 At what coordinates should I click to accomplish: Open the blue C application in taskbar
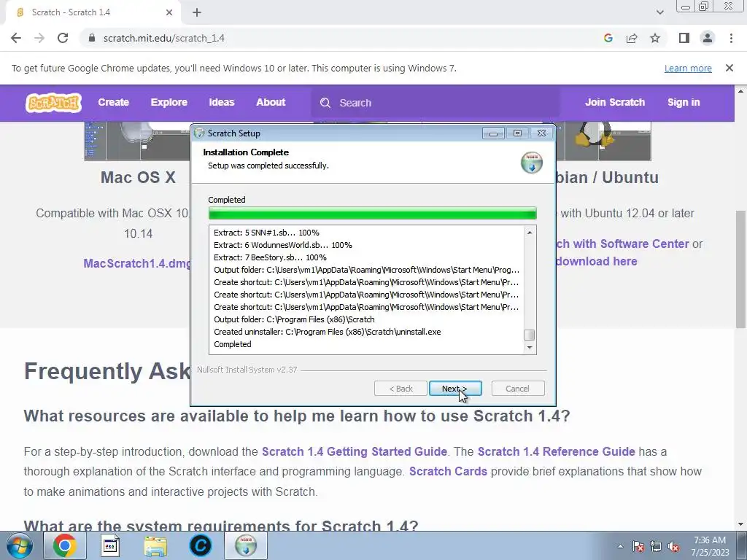tap(200, 545)
